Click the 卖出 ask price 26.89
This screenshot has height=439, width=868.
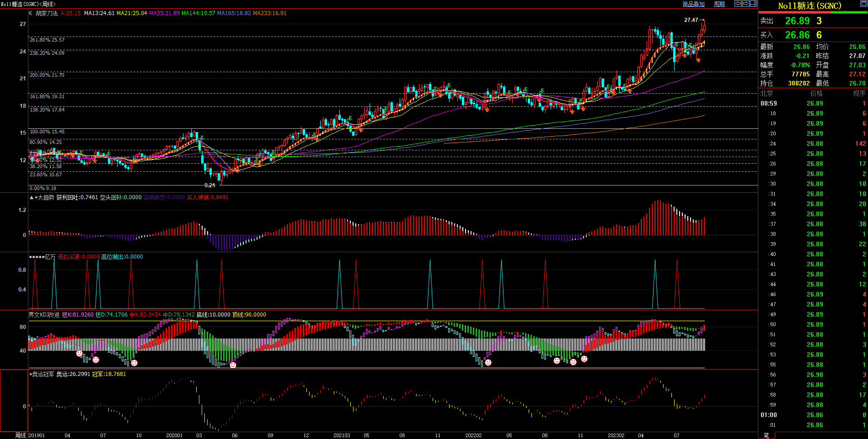tap(797, 21)
